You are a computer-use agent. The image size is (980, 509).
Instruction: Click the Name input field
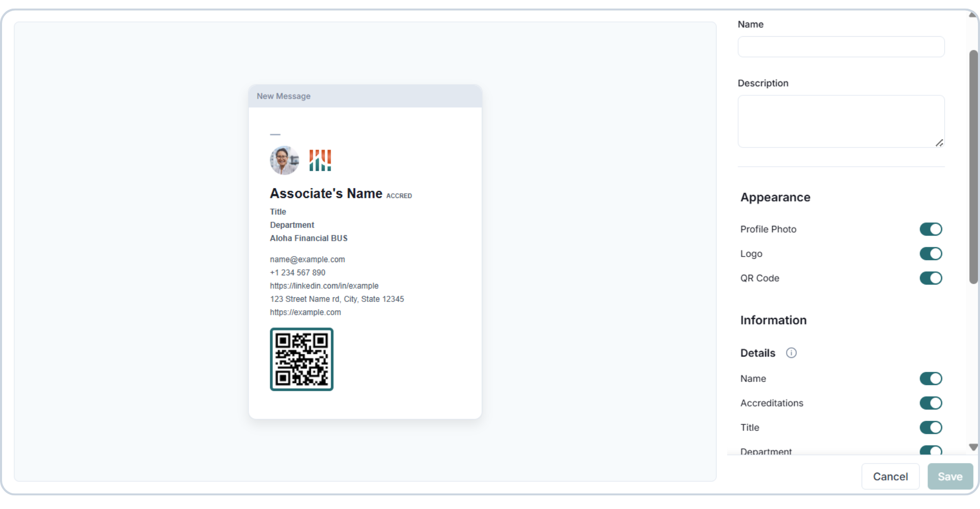coord(841,46)
